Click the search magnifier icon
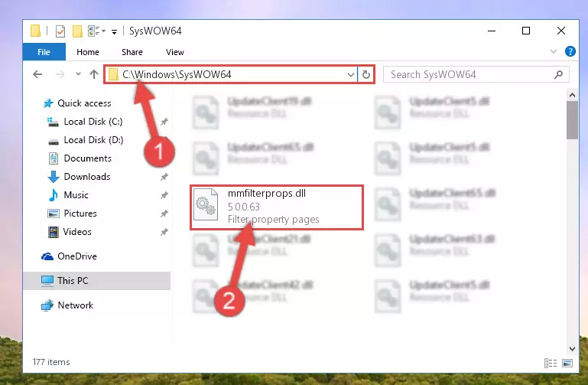The width and height of the screenshot is (588, 385). [x=558, y=75]
